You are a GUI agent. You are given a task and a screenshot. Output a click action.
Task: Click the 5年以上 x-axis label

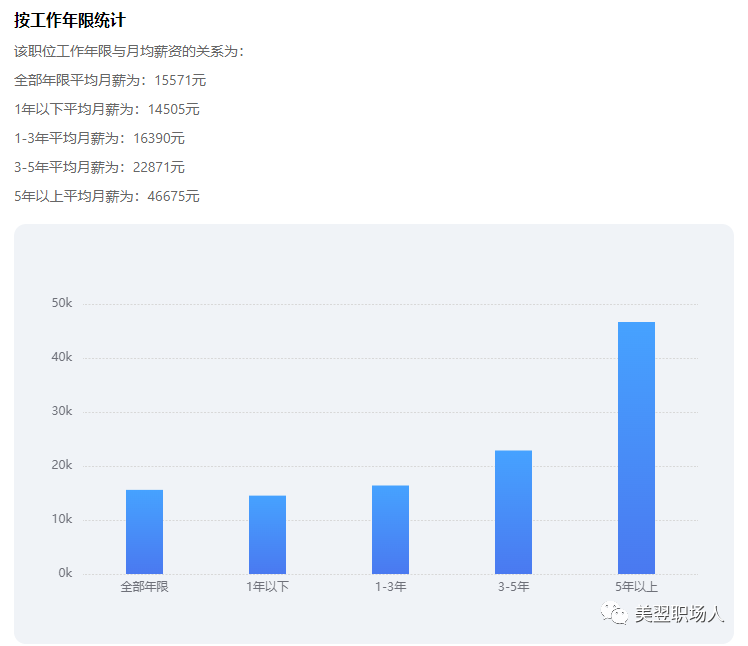[636, 586]
